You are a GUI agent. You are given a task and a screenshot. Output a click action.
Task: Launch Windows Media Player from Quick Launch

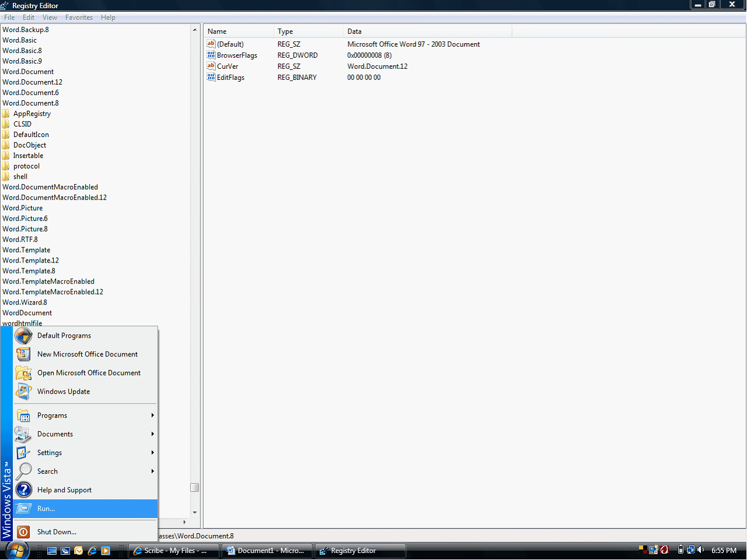106,551
